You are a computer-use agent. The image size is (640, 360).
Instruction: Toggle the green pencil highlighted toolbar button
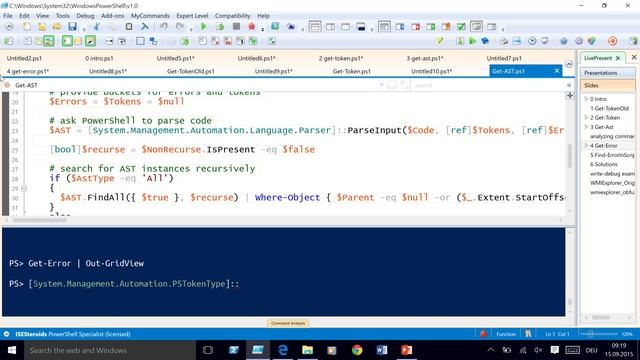pyautogui.click(x=90, y=41)
